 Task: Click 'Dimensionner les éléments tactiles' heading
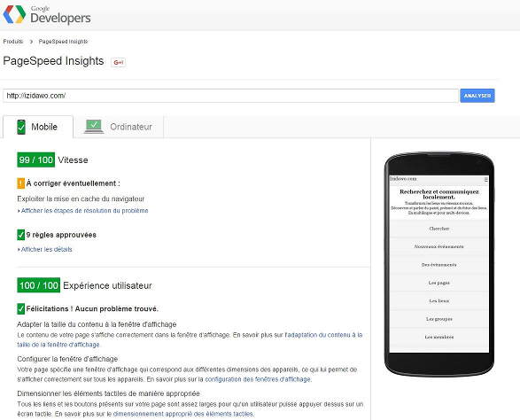[x=108, y=393]
